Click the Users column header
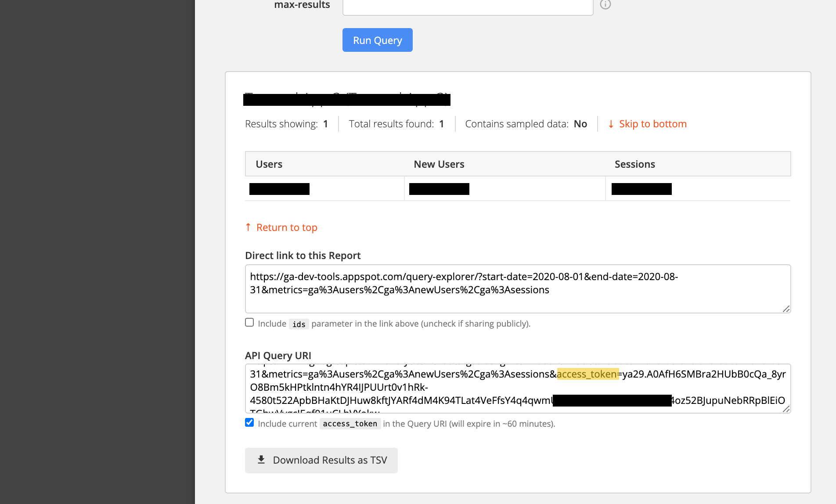 click(x=269, y=164)
